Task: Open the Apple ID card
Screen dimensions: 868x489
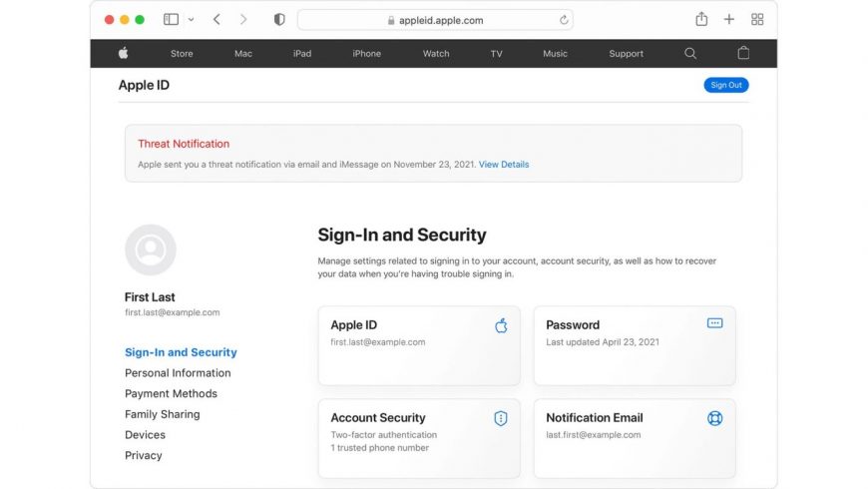Action: coord(419,345)
